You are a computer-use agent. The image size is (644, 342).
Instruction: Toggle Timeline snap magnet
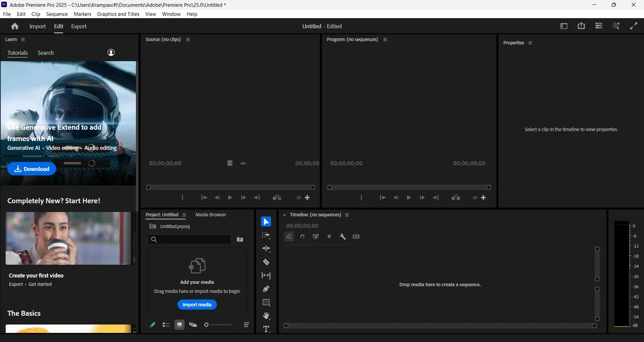[x=302, y=237]
